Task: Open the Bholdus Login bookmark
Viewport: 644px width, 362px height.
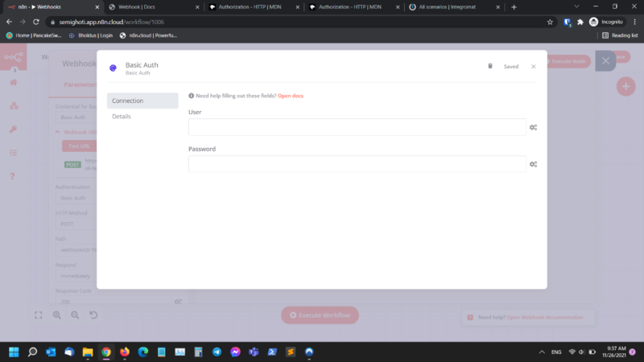Action: 91,35
